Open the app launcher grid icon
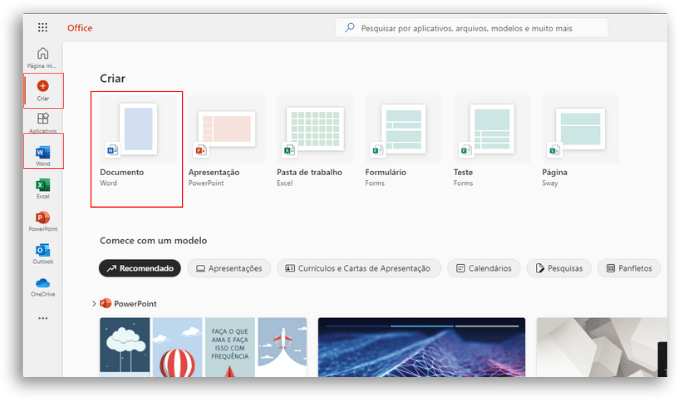Image resolution: width=700 pixels, height=400 pixels. (x=42, y=28)
